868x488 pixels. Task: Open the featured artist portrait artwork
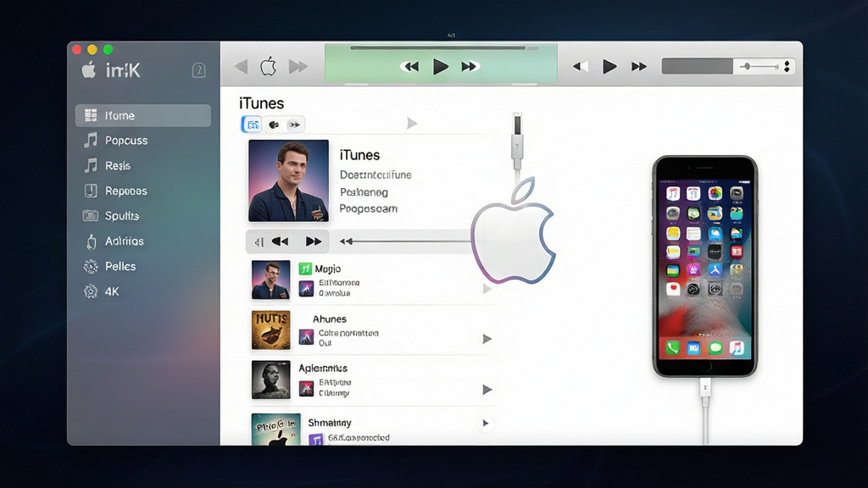click(x=288, y=180)
